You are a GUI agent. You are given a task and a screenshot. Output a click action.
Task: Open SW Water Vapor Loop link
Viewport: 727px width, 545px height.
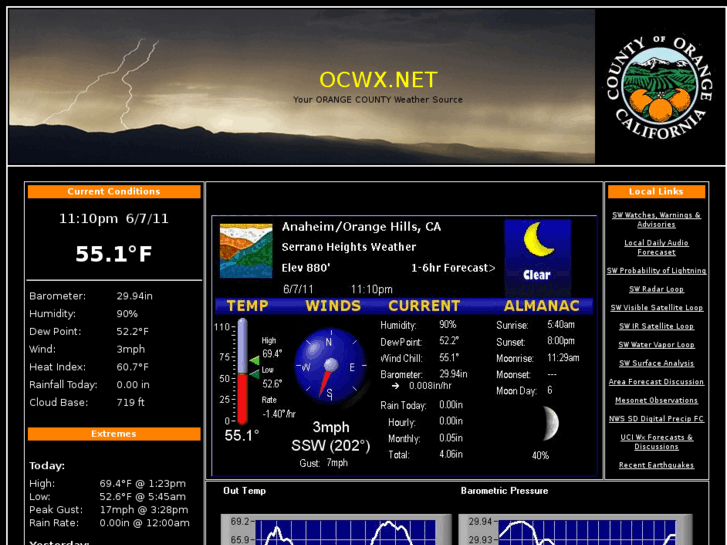[x=656, y=345]
